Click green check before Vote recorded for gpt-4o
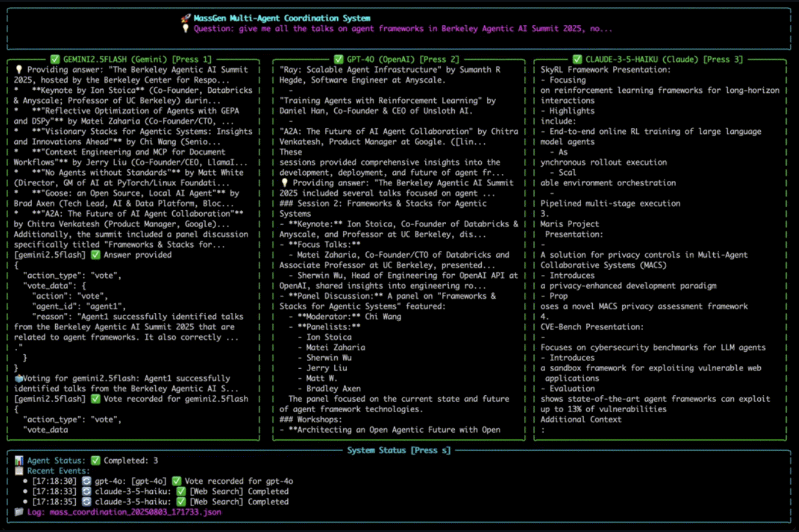Image resolution: width=799 pixels, height=532 pixels. (x=176, y=481)
